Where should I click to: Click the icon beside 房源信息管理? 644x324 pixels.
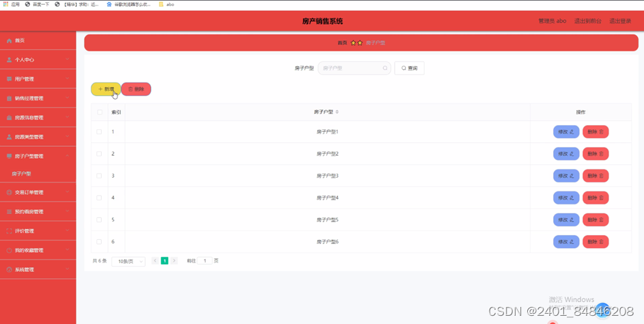click(x=9, y=118)
